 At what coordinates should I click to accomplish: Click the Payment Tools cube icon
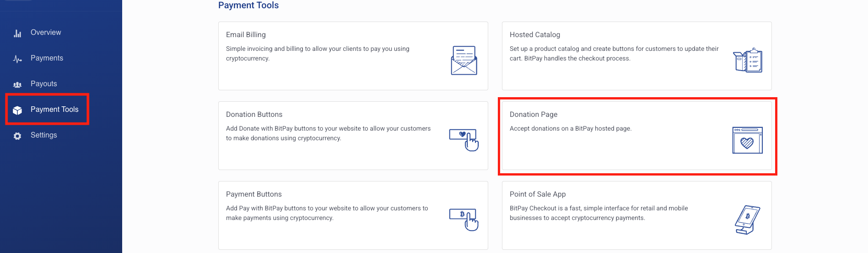pos(17,110)
